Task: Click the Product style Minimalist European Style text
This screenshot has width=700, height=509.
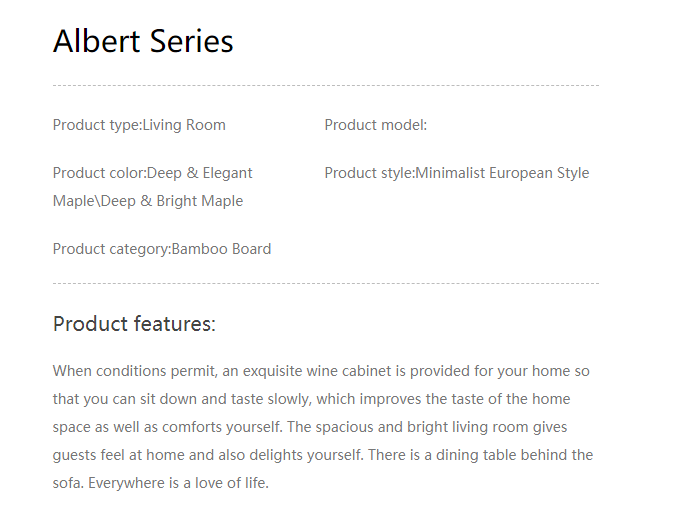Action: point(456,173)
